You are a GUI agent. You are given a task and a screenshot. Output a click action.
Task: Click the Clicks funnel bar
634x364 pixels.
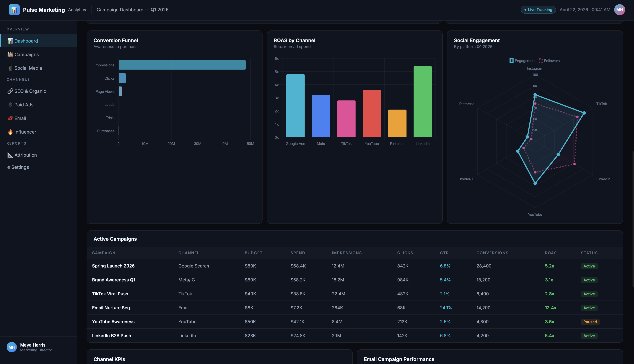122,78
